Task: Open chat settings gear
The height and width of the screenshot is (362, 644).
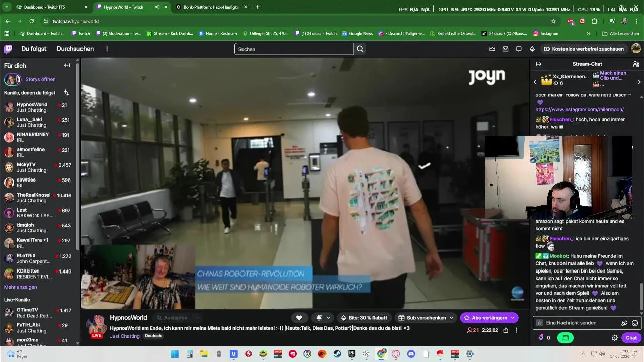Action: (614, 338)
